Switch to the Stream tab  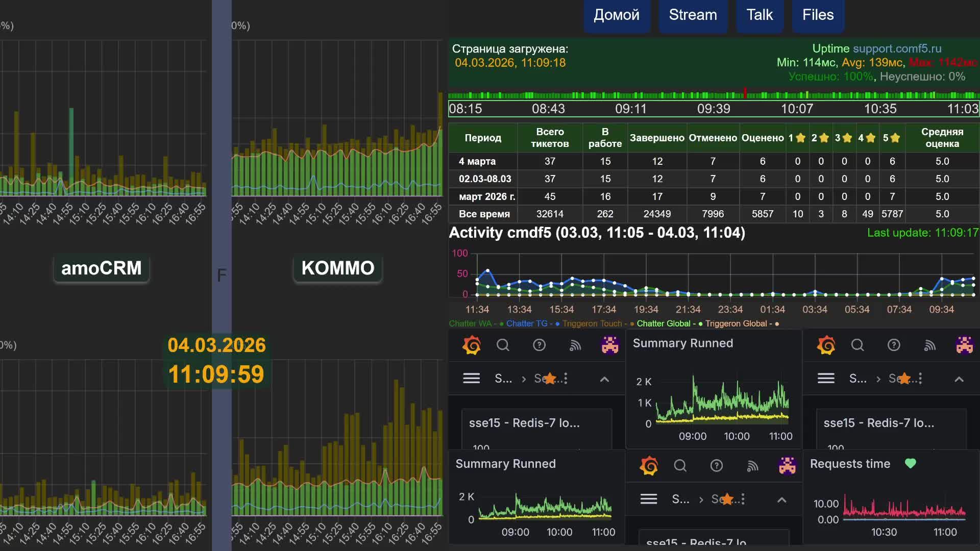pos(693,15)
